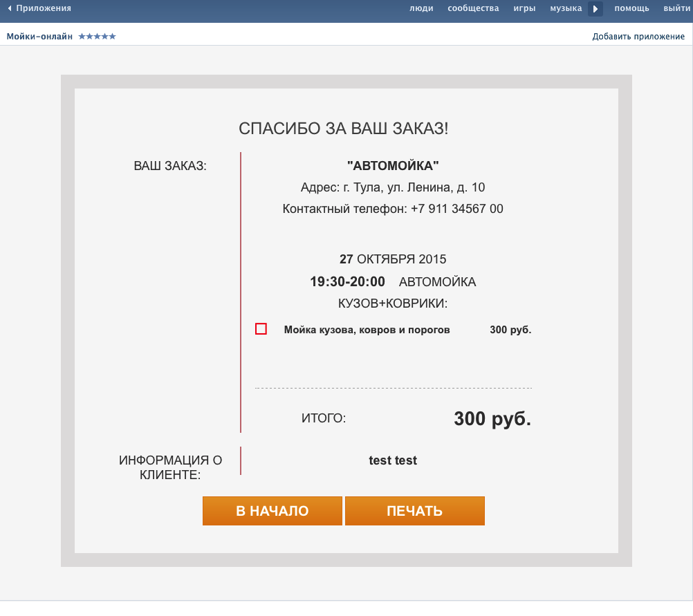Viewport: 693px width, 616px height.
Task: Click the five-star rating
Action: point(98,36)
